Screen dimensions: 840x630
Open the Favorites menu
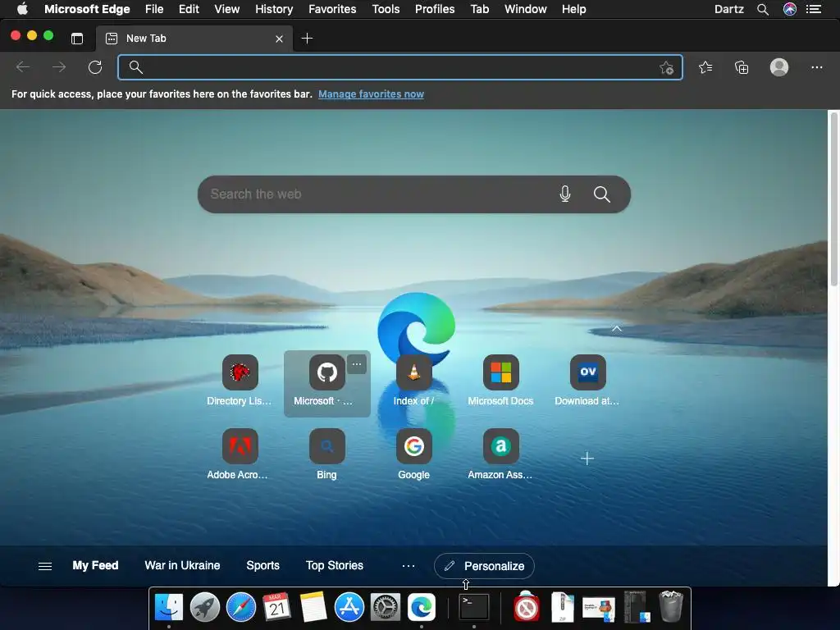(x=332, y=9)
